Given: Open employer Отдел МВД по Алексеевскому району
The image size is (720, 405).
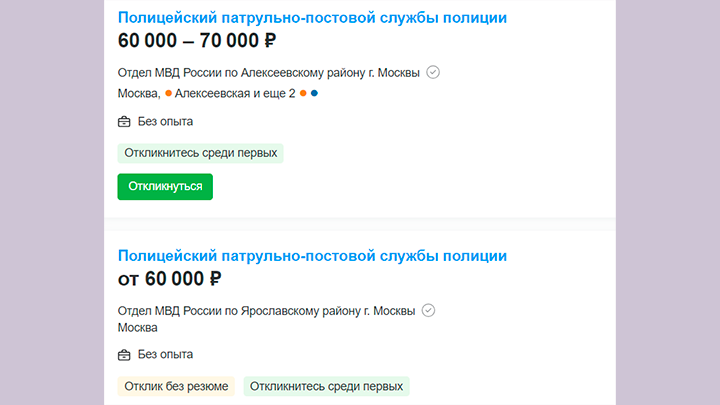Looking at the screenshot, I should pos(269,73).
